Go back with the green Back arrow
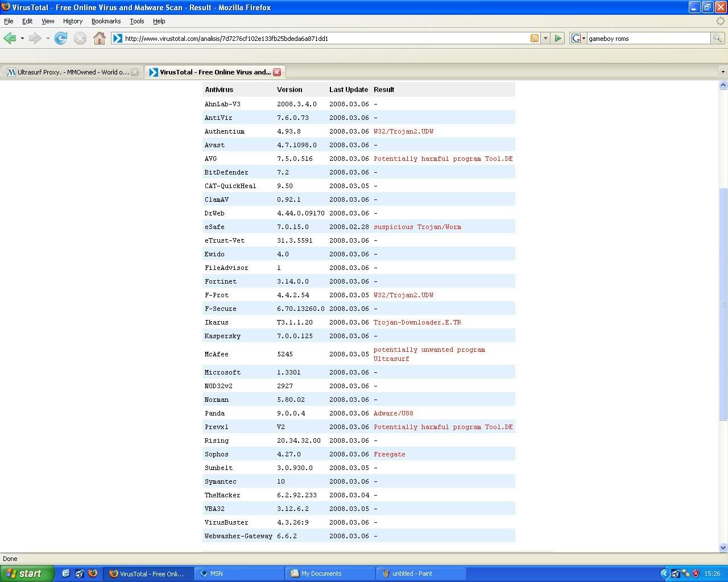The image size is (728, 582). click(10, 38)
